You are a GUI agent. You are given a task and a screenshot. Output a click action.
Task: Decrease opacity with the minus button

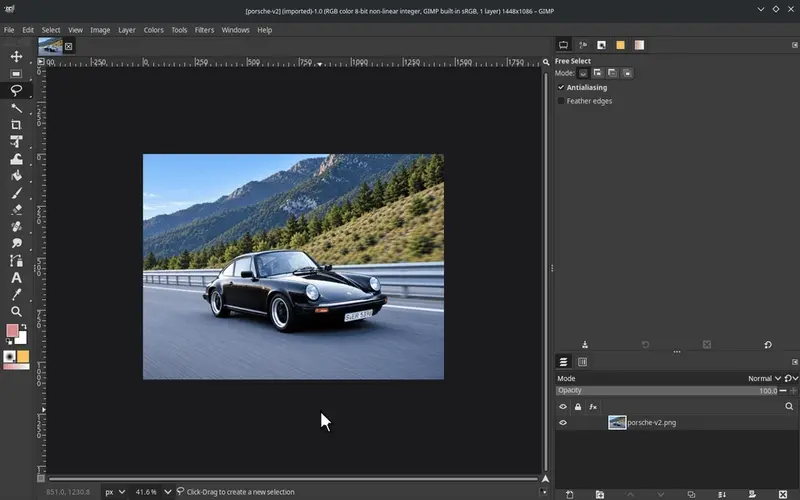pyautogui.click(x=783, y=391)
